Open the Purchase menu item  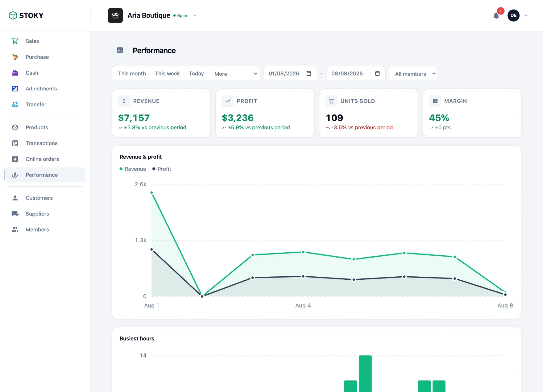pyautogui.click(x=45, y=57)
